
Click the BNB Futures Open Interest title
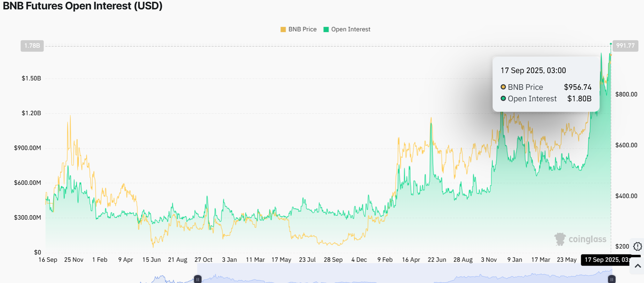click(x=83, y=6)
